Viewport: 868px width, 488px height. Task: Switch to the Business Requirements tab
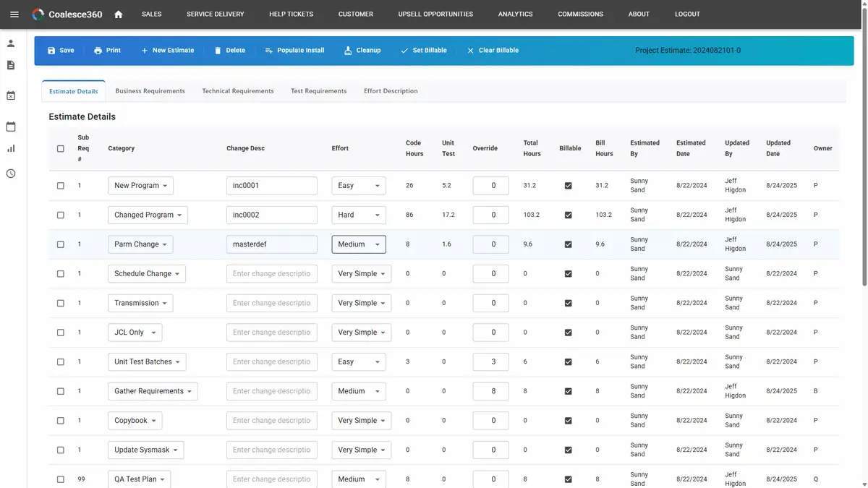(x=150, y=90)
